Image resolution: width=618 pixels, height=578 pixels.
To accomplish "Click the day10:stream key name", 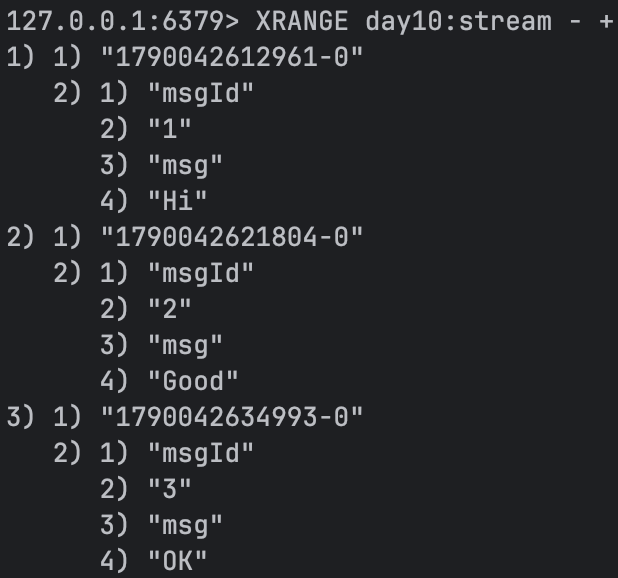I will [458, 22].
